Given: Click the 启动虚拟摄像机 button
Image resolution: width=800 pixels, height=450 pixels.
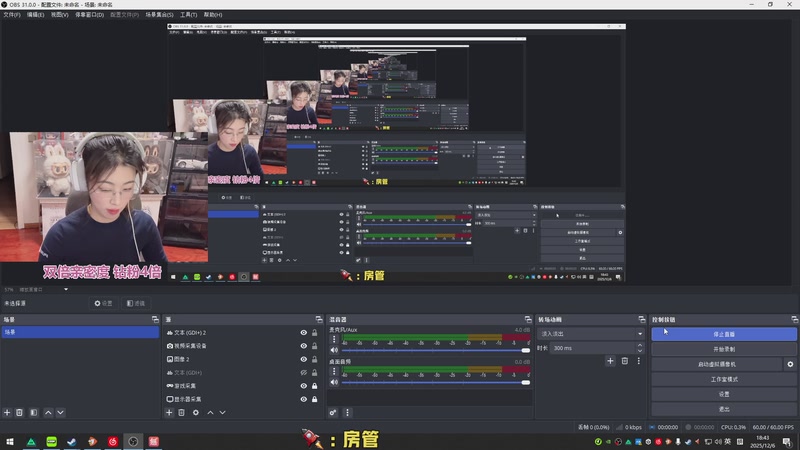Looking at the screenshot, I should pos(717,364).
